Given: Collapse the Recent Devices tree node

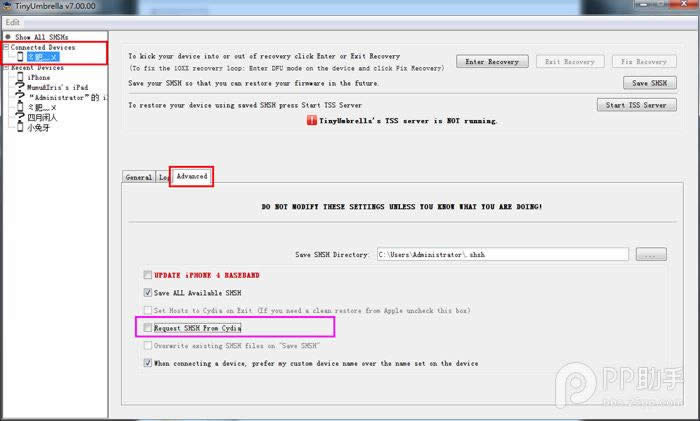Looking at the screenshot, I should coord(6,67).
